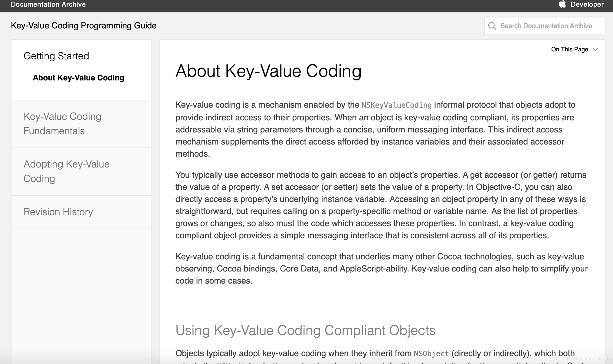Click the search magnifier icon
Image resolution: width=613 pixels, height=364 pixels.
click(x=492, y=26)
